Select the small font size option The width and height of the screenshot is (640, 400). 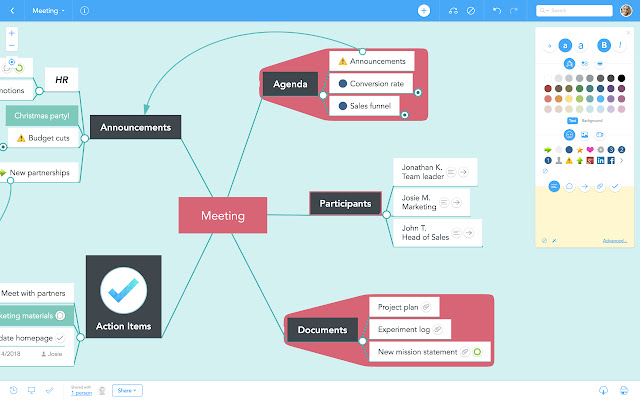[549, 46]
